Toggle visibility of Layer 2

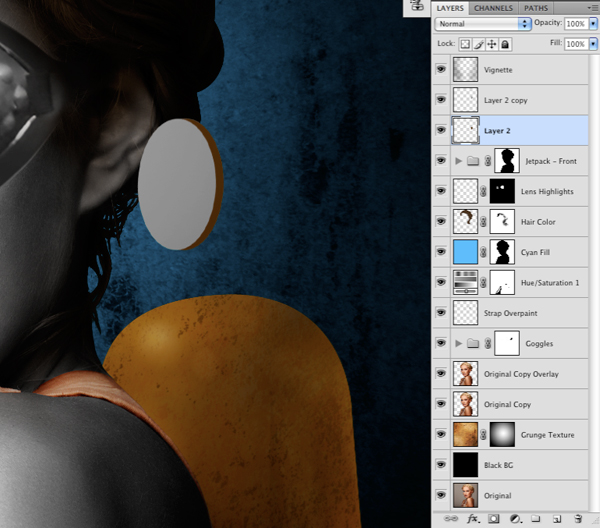(x=441, y=130)
